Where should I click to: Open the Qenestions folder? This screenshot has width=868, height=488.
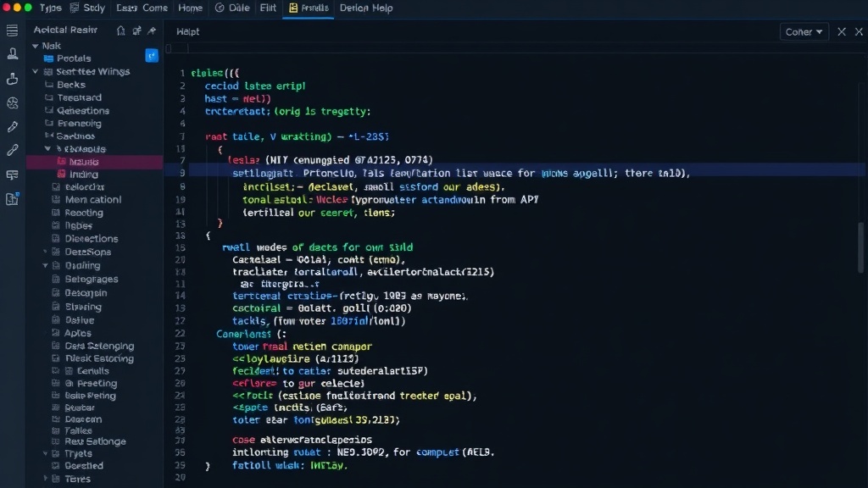(x=83, y=111)
